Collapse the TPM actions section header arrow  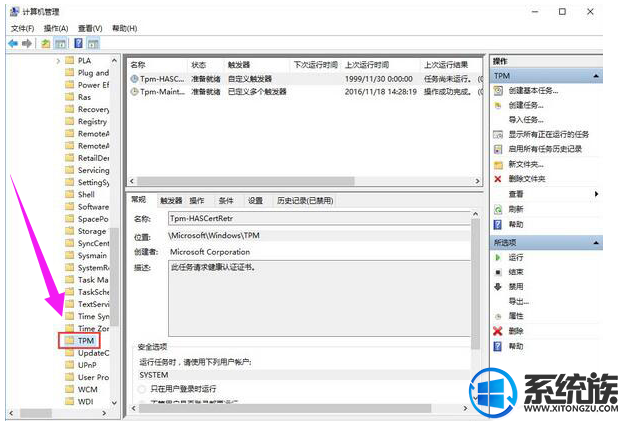tap(596, 76)
